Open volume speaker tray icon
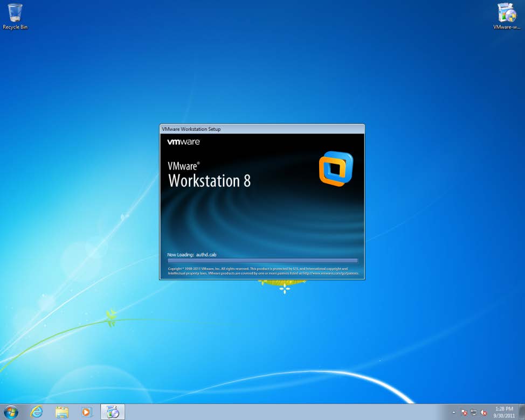Screen dimensions: 525x420 coord(483,412)
